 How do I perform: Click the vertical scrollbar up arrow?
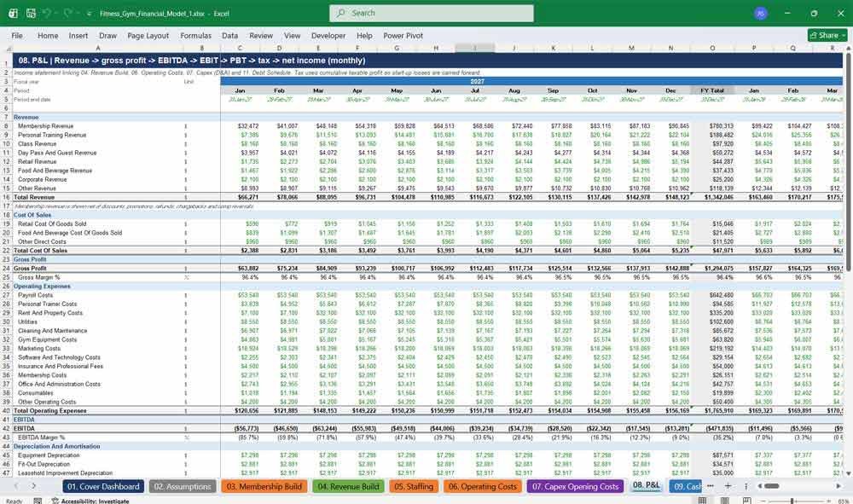tap(848, 49)
